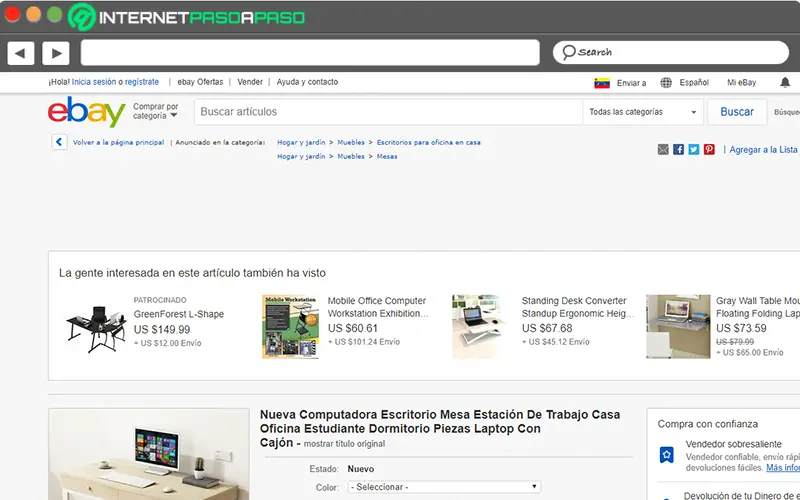Click Volver a la página principal link
Image resolution: width=800 pixels, height=500 pixels.
[x=118, y=142]
